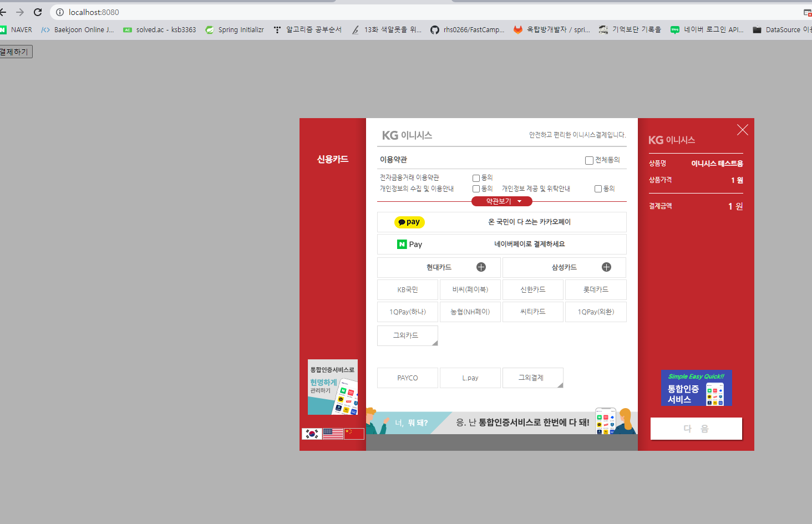
Task: Click the plus icon on 현대카드
Action: tap(481, 267)
